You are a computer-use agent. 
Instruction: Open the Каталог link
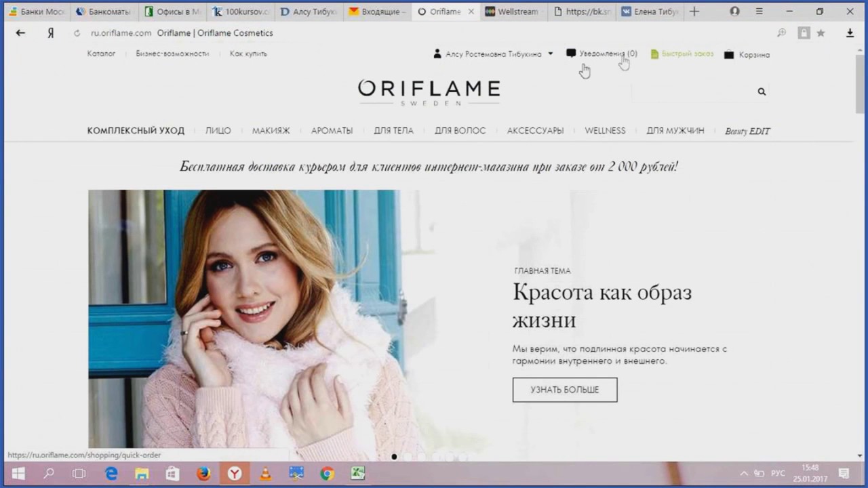pyautogui.click(x=101, y=54)
